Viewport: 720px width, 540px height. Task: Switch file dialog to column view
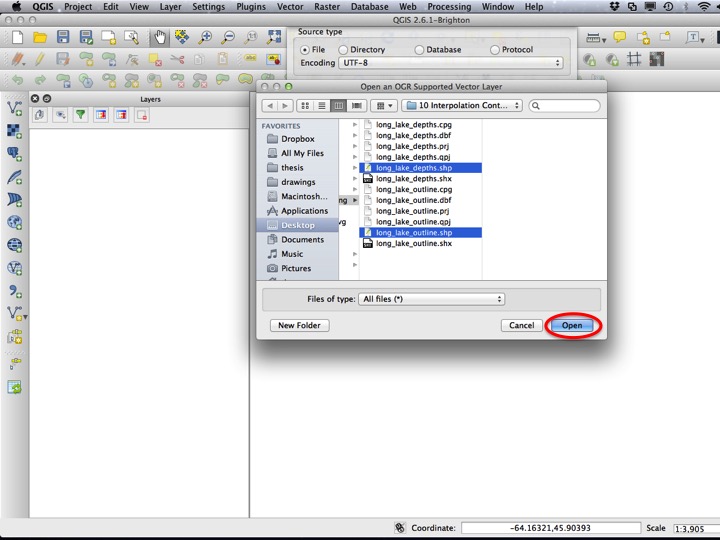click(338, 106)
